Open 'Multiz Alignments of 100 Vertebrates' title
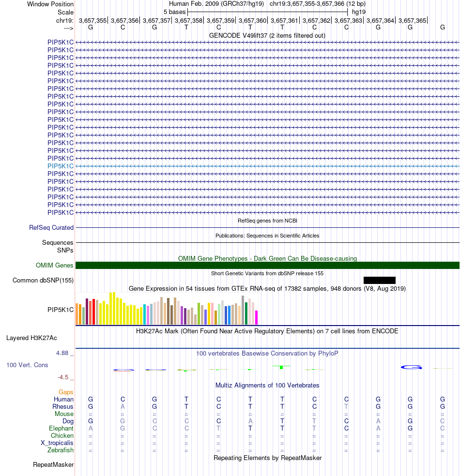Screen dimensions: 460x476 (x=267, y=386)
